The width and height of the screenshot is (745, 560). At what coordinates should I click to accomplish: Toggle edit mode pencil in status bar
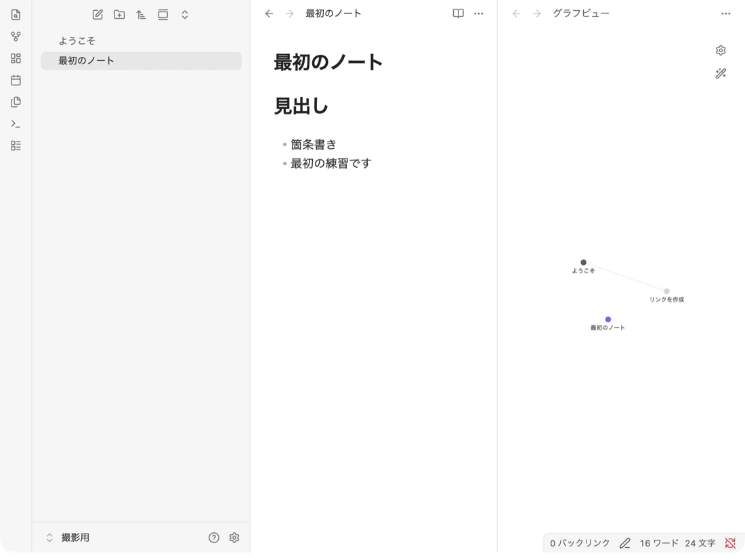[x=625, y=543]
